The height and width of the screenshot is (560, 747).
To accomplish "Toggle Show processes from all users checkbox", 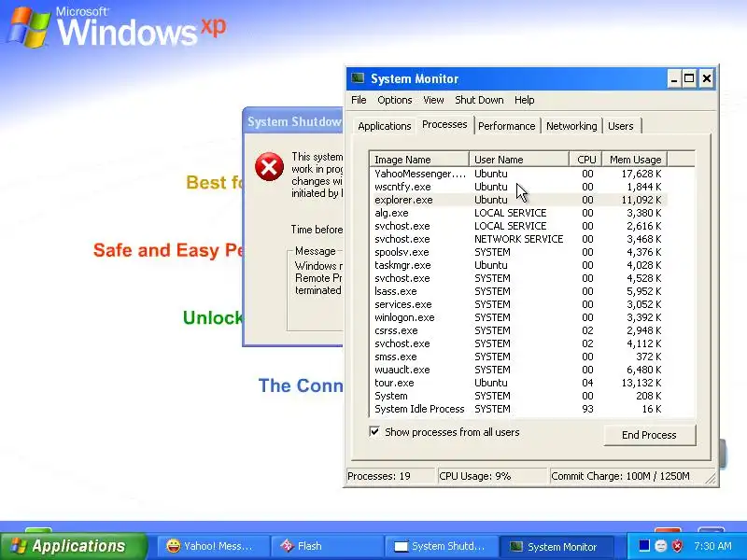I will click(x=374, y=432).
